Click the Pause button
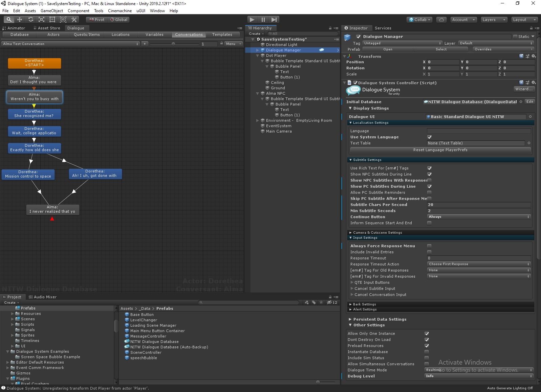The width and height of the screenshot is (541, 392). click(263, 20)
